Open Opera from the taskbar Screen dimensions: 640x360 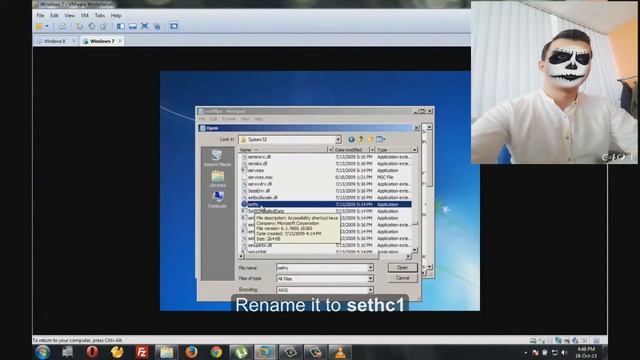click(x=92, y=352)
